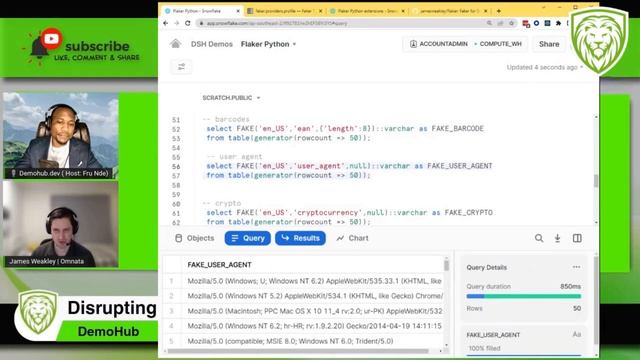The image size is (640, 360).
Task: Click the page share icon in address bar
Action: pos(500,23)
